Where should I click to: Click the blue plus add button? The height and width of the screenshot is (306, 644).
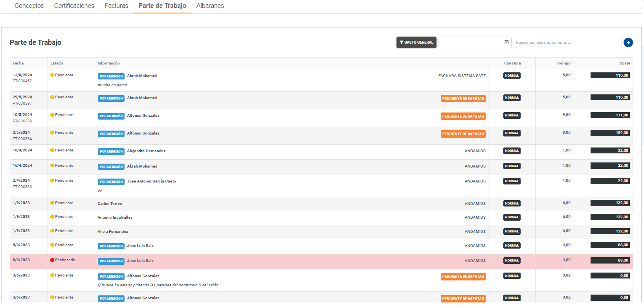click(x=628, y=42)
